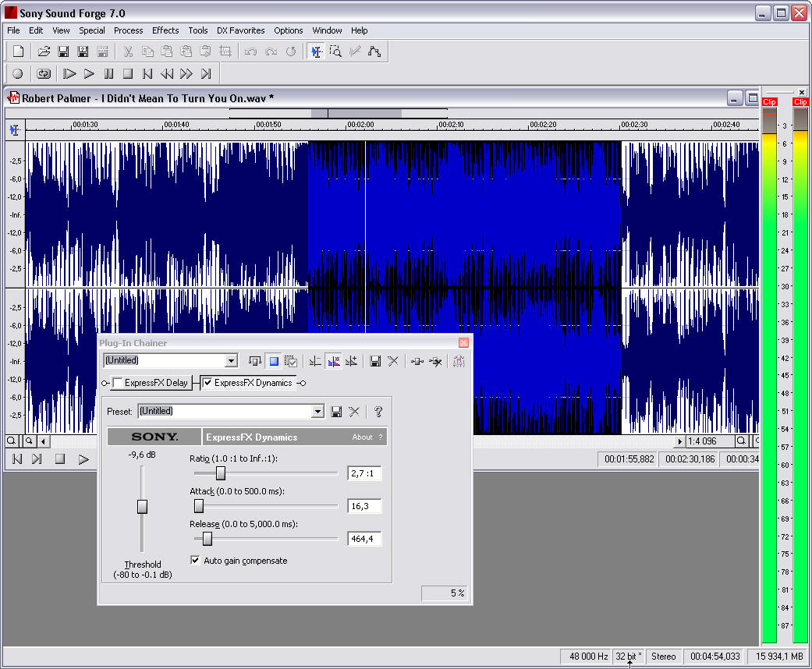Viewport: 812px width, 669px height.
Task: Open the Untitled chain preset dropdown
Action: click(232, 360)
